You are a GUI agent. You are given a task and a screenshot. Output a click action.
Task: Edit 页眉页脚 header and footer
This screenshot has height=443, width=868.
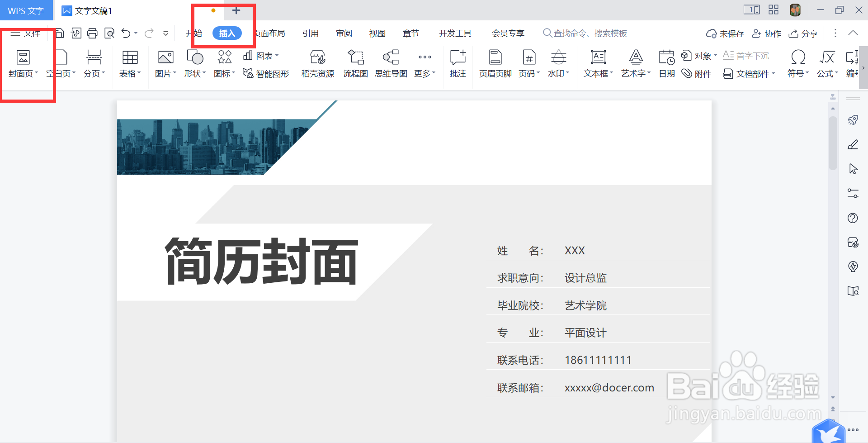495,64
